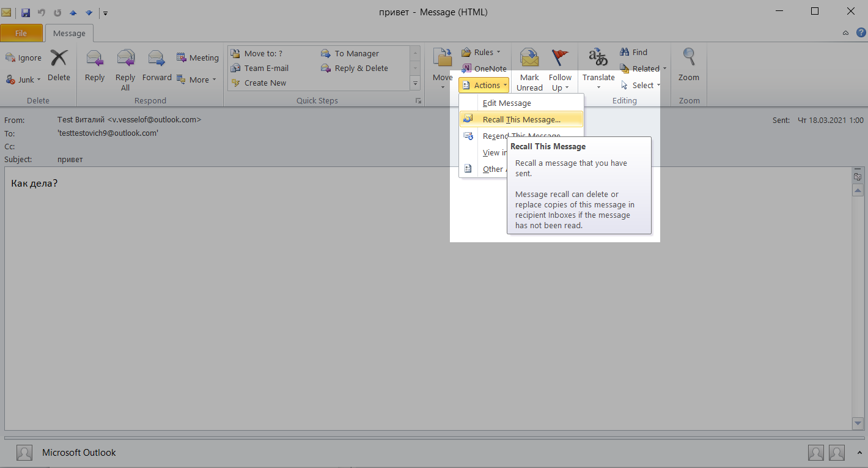The height and width of the screenshot is (468, 868).
Task: Run the Reply & Delete quick step
Action: tap(355, 68)
